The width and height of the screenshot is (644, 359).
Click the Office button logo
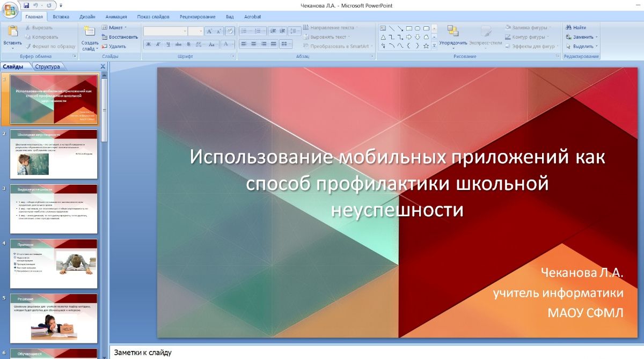[10, 10]
